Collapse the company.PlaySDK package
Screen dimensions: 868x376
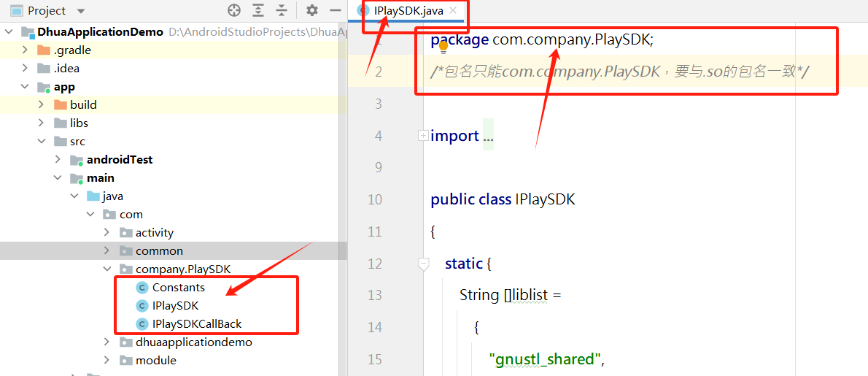(x=106, y=269)
